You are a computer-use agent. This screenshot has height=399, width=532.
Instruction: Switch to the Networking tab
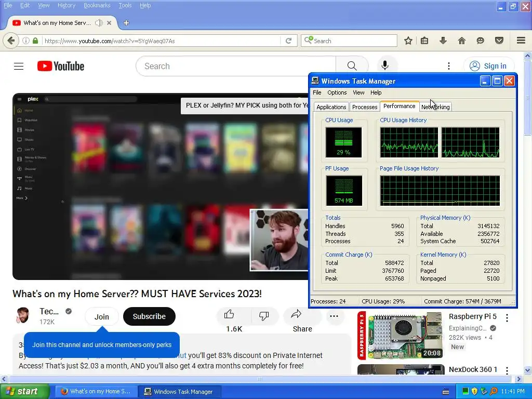pyautogui.click(x=435, y=107)
